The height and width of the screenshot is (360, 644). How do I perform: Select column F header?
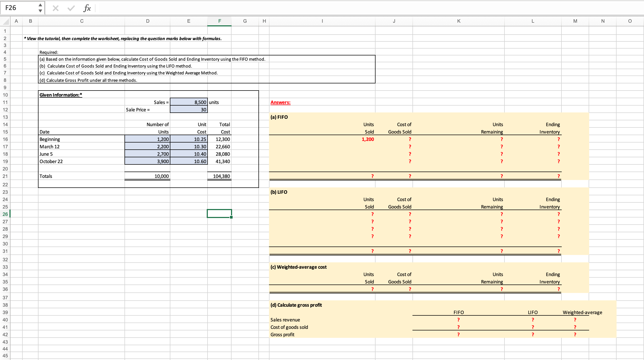[219, 21]
